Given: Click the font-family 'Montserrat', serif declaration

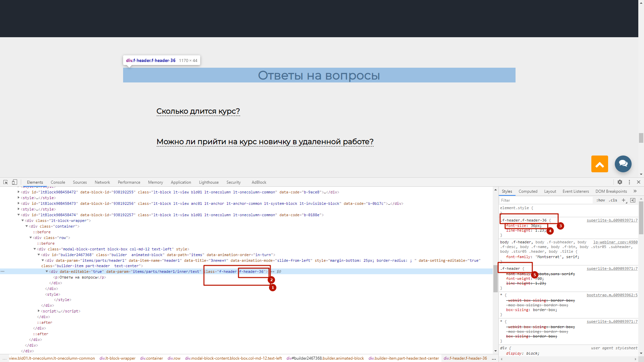Looking at the screenshot, I should pyautogui.click(x=542, y=257).
